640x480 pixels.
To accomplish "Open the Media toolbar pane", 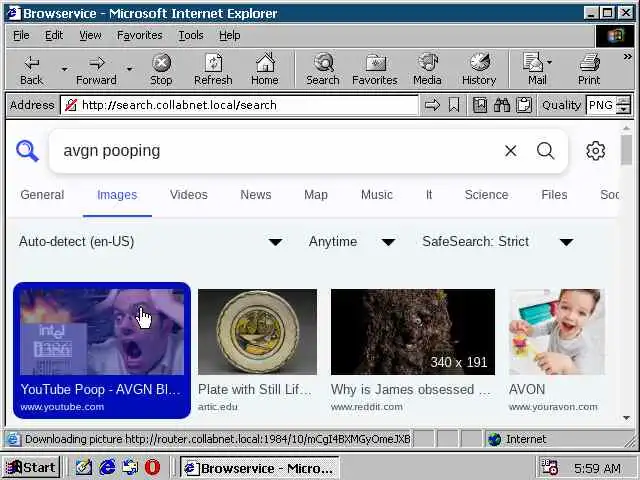I will pyautogui.click(x=427, y=70).
